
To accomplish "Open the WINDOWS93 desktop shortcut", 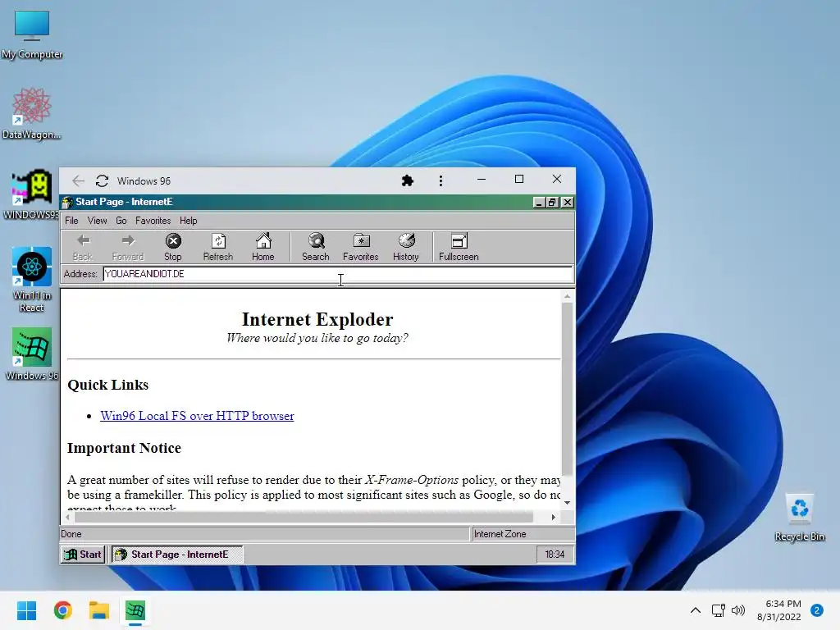I will point(32,194).
